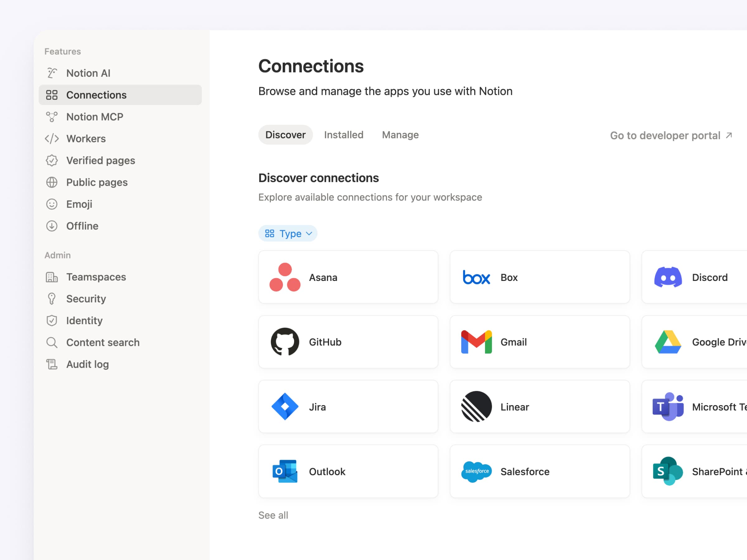Click the Content search magnifier icon
This screenshot has width=747, height=560.
point(52,342)
